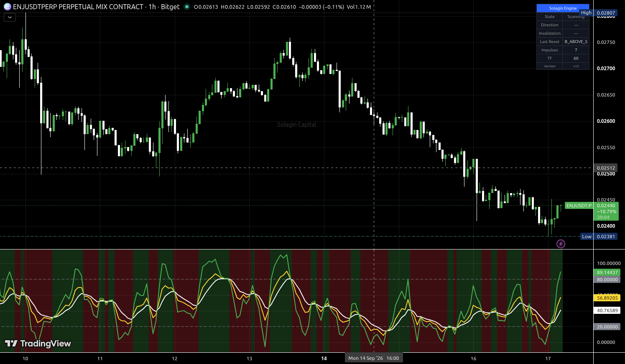This screenshot has height=364, width=625.
Task: Click date 12 on the time axis
Action: [x=175, y=359]
